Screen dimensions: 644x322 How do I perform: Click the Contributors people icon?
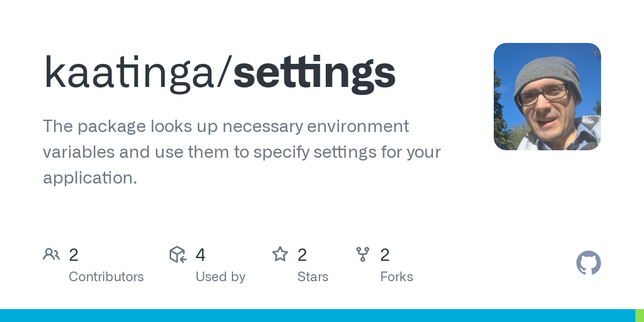(x=52, y=254)
